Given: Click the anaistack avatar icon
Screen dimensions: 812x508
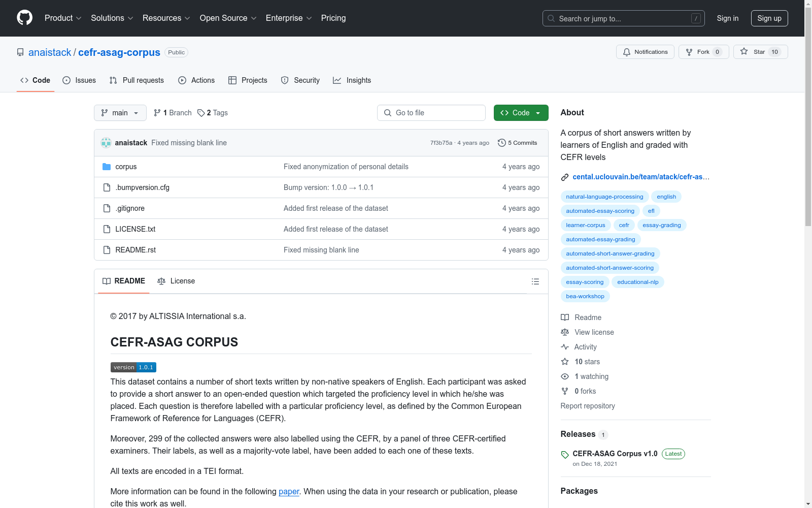Looking at the screenshot, I should pyautogui.click(x=106, y=143).
